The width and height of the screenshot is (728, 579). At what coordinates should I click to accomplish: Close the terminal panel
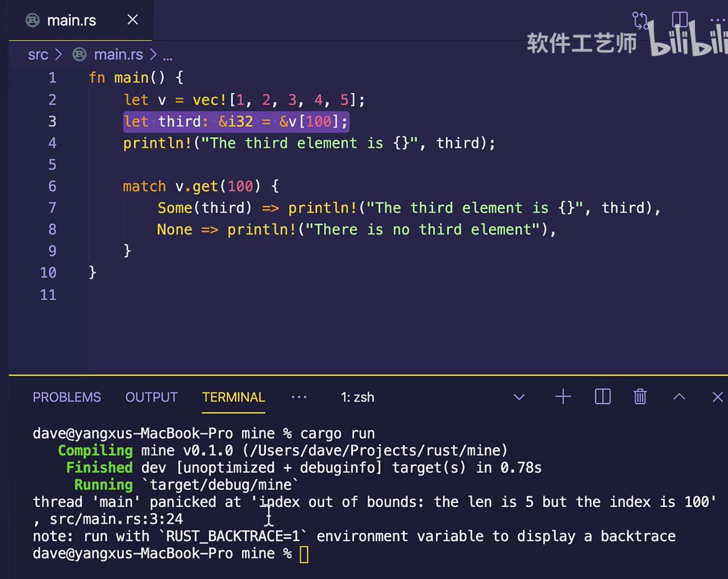(x=717, y=397)
